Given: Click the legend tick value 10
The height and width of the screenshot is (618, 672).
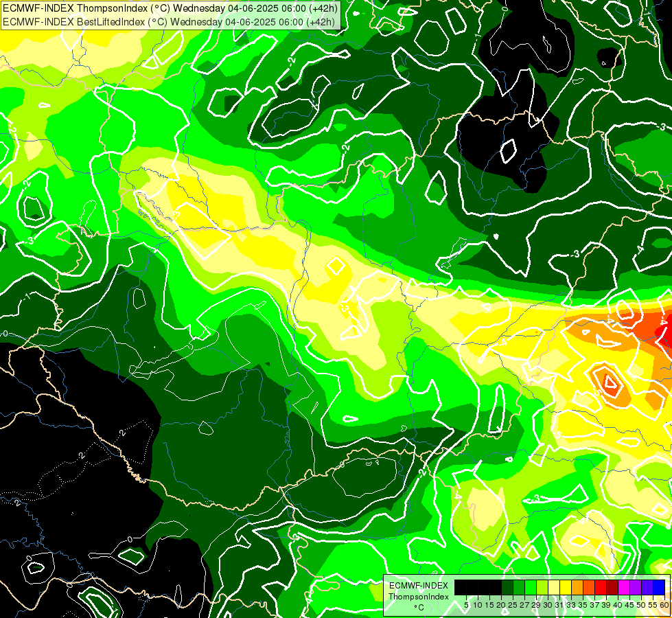Looking at the screenshot, I should 478,605.
